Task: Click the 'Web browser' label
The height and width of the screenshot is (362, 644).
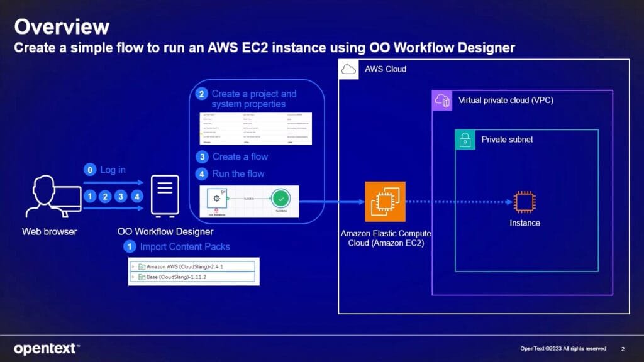Action: (49, 231)
